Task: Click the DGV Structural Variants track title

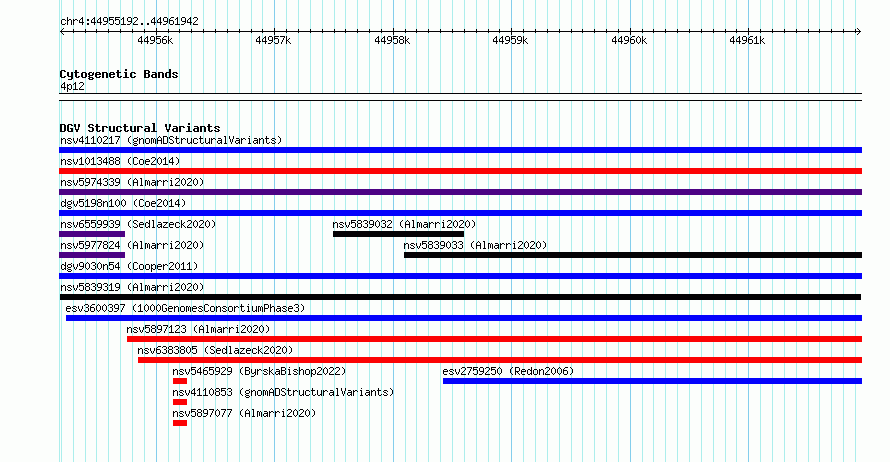Action: (x=140, y=128)
